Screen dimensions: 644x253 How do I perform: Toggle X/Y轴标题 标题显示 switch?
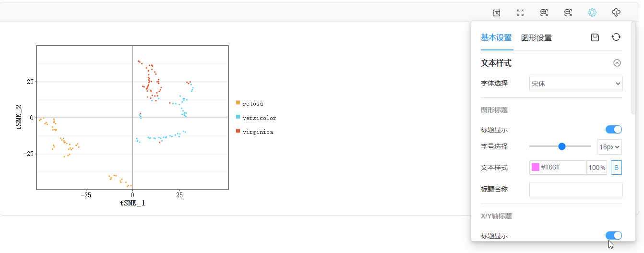[614, 235]
